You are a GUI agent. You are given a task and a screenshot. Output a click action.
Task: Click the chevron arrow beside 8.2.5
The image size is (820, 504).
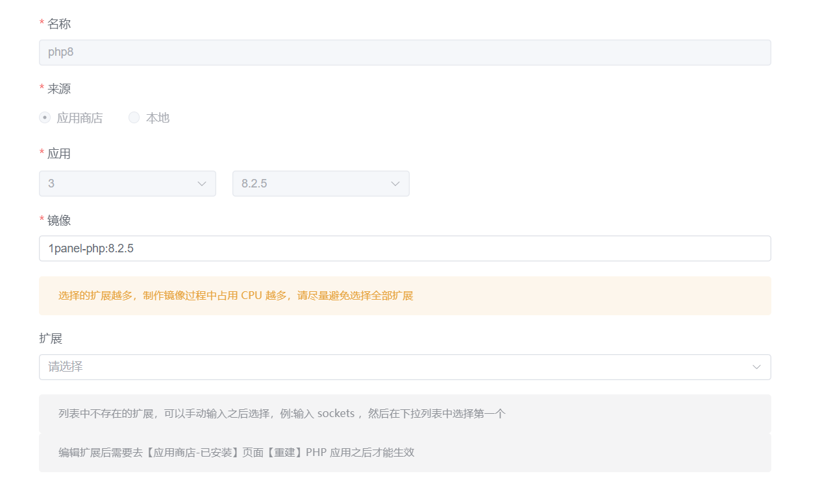coord(395,184)
